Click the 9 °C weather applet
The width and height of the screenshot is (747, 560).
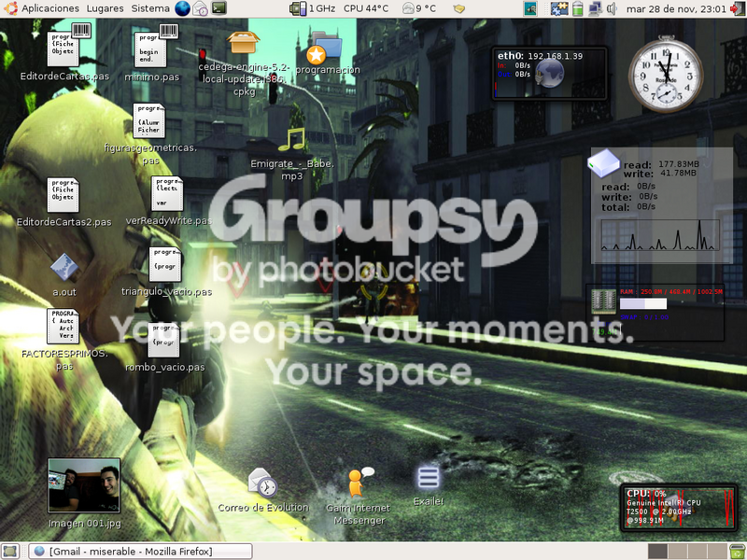tap(418, 8)
